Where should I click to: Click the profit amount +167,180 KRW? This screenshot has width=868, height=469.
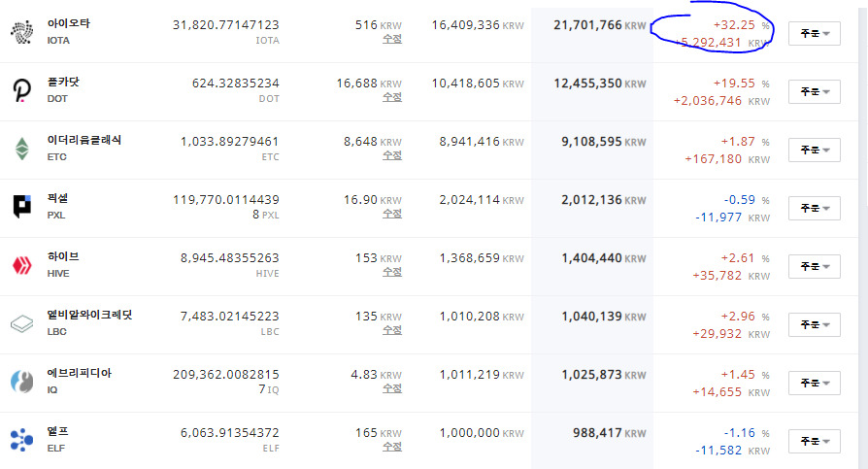[727, 159]
